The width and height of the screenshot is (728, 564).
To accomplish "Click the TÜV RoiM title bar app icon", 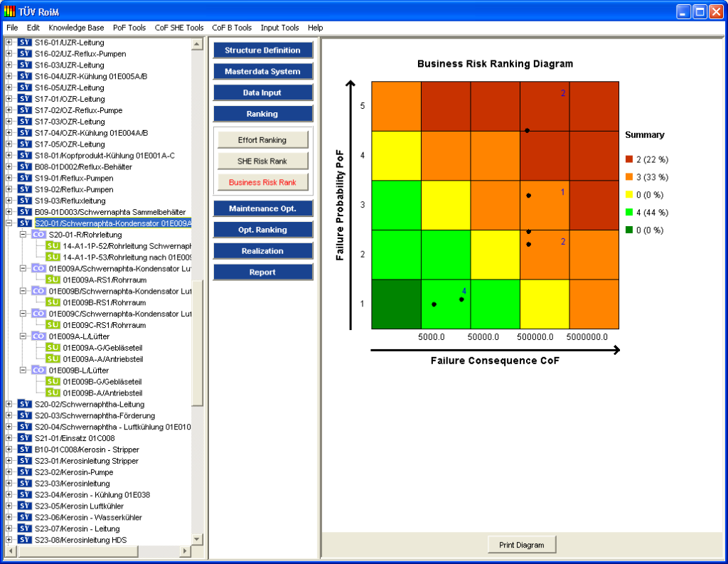I will pyautogui.click(x=10, y=11).
